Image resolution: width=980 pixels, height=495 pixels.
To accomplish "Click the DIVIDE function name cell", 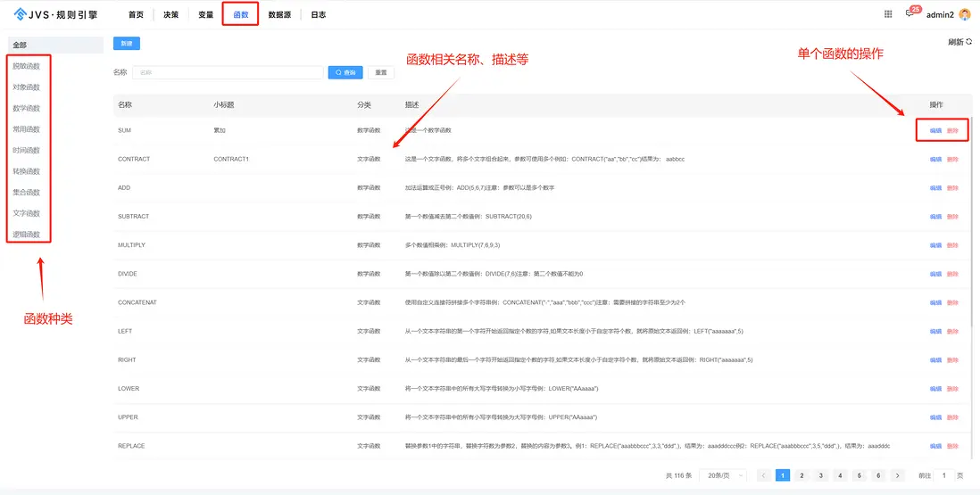I will [x=128, y=274].
